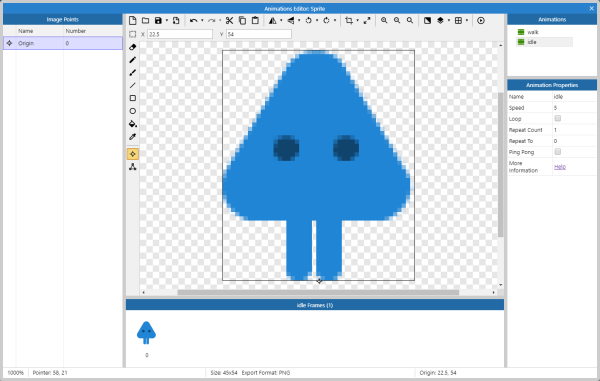Open the Help link
This screenshot has height=381, width=600.
point(560,167)
